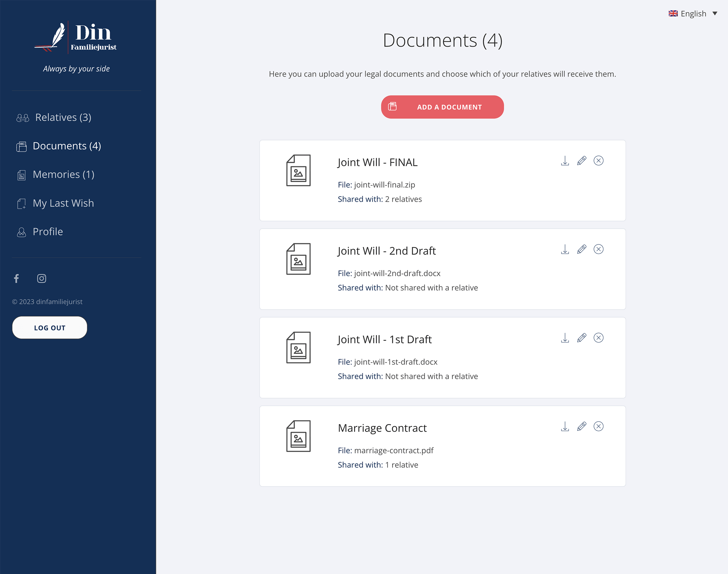Viewport: 728px width, 574px height.
Task: Download the Joint Will - FINAL document
Action: [565, 161]
